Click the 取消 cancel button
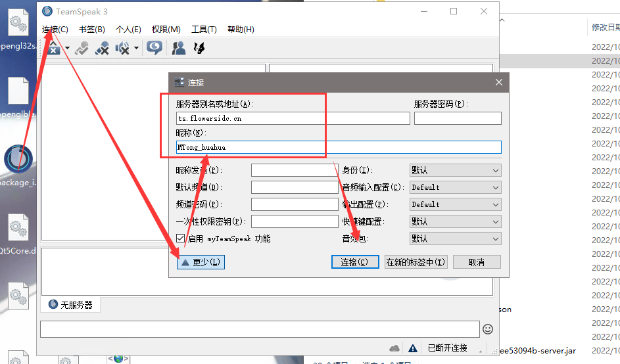This screenshot has width=620, height=364. (477, 262)
